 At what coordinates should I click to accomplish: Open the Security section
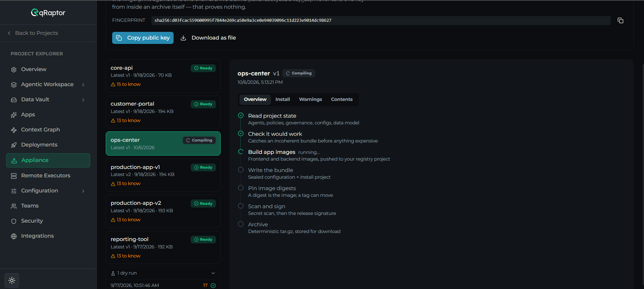point(48,221)
